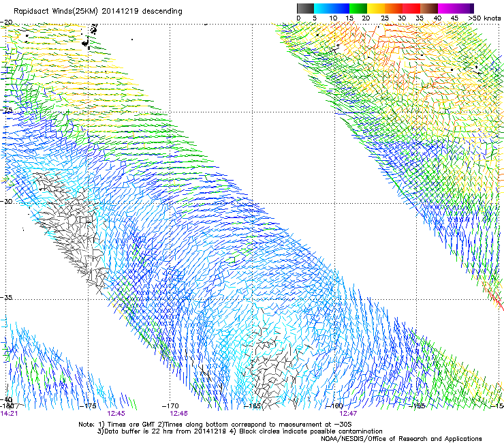Click the -25 latitude axis label

6,110
